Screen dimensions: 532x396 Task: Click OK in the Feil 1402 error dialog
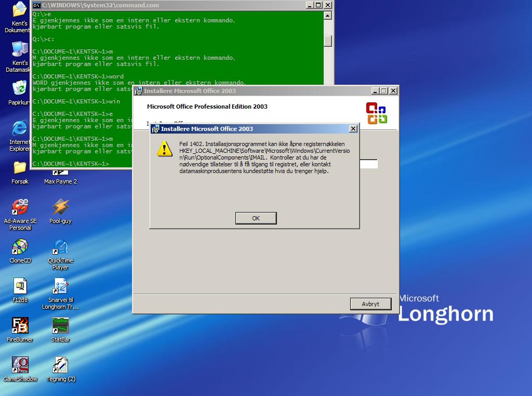pyautogui.click(x=256, y=218)
